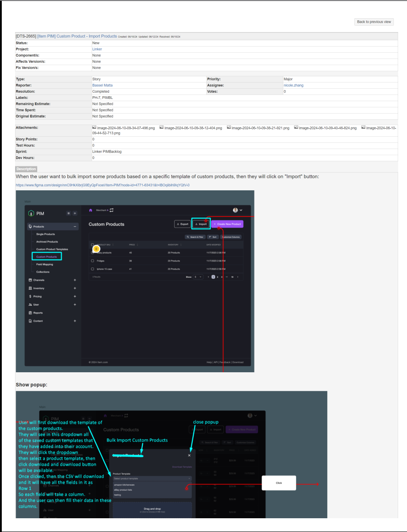Viewport: 407px width, 532px height.
Task: Open the Figma design link
Action: tap(102, 185)
